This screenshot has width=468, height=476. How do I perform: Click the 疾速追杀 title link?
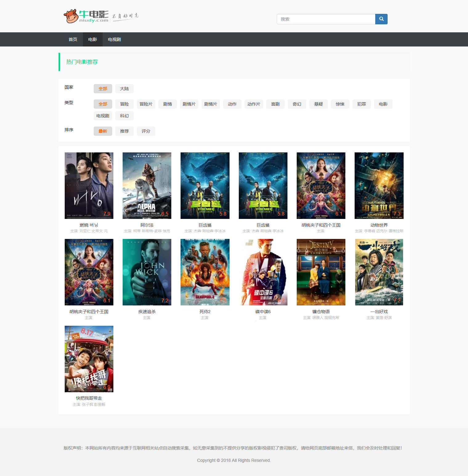147,312
